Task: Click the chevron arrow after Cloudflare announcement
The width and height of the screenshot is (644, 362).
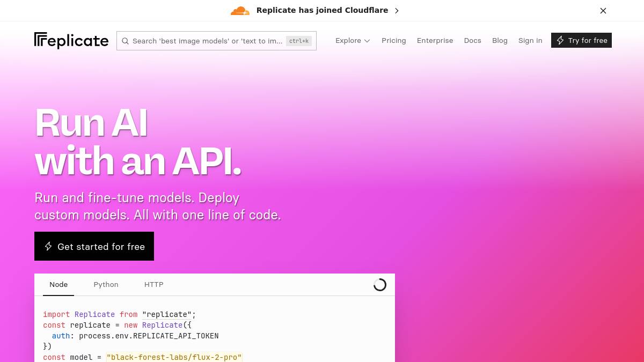Action: click(397, 11)
